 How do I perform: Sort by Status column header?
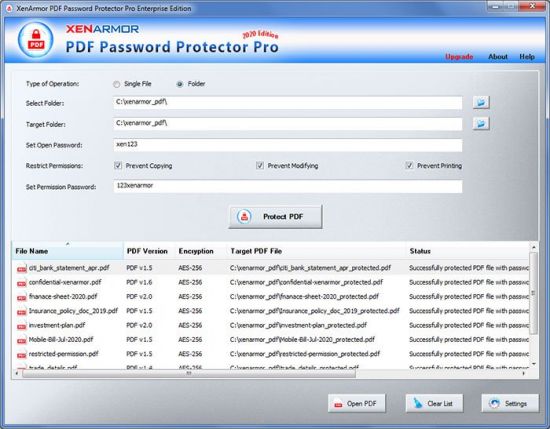(468, 251)
